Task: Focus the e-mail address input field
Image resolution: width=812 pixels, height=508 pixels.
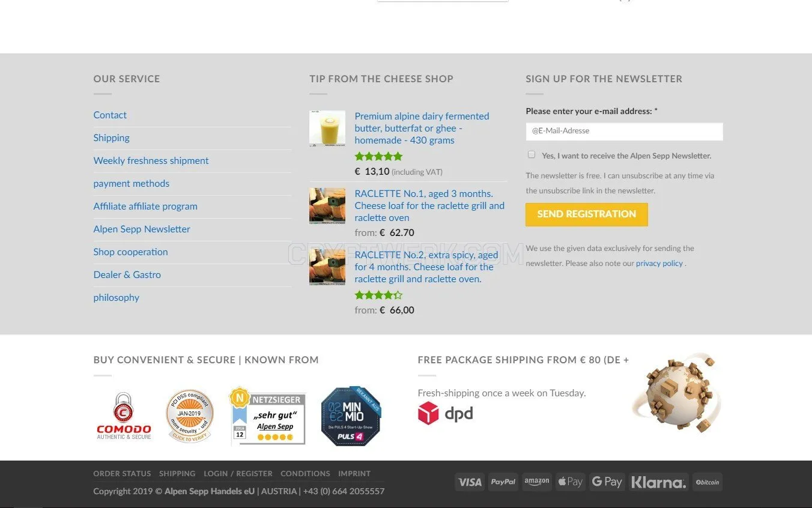Action: [x=624, y=132]
